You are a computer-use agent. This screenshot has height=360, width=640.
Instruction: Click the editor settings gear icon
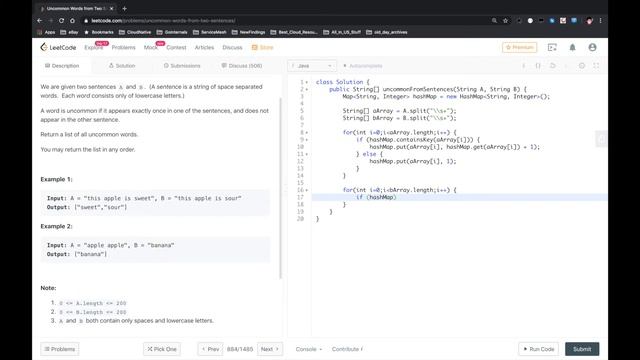[582, 66]
